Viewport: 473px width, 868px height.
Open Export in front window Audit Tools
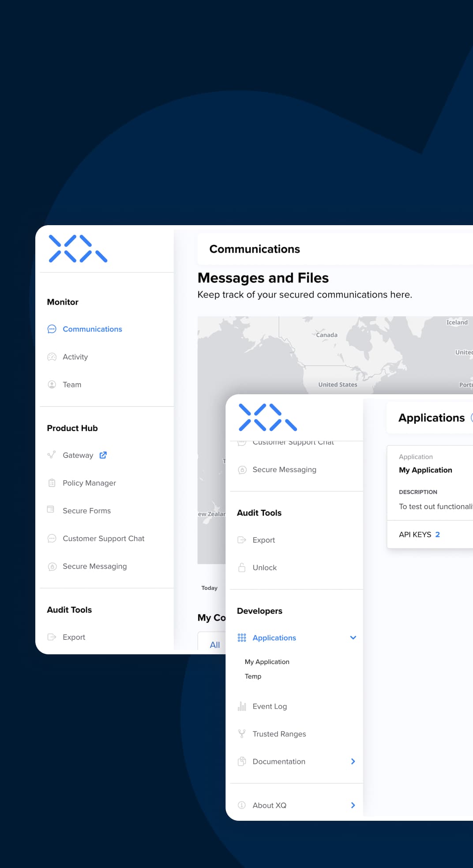[263, 540]
